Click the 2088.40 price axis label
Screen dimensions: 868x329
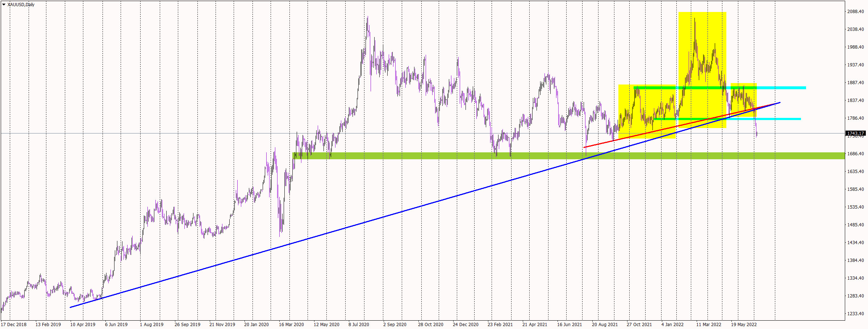click(855, 12)
